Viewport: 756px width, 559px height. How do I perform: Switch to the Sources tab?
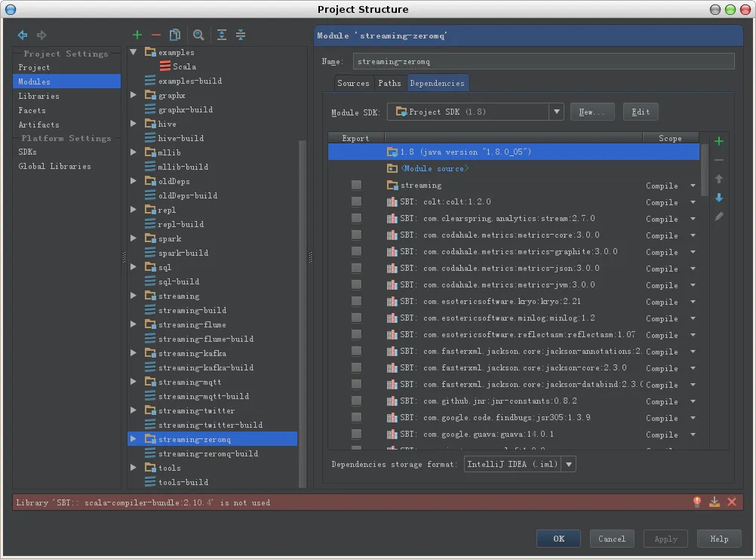point(353,84)
